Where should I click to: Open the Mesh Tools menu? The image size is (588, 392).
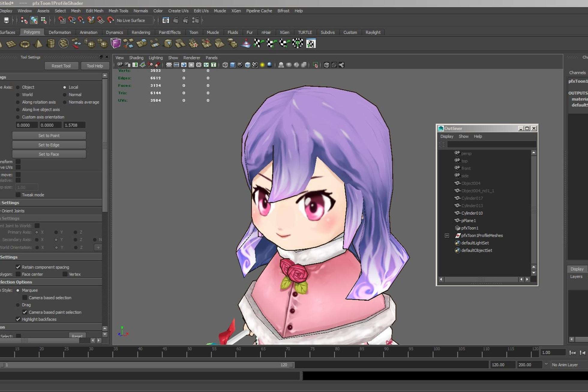click(118, 11)
